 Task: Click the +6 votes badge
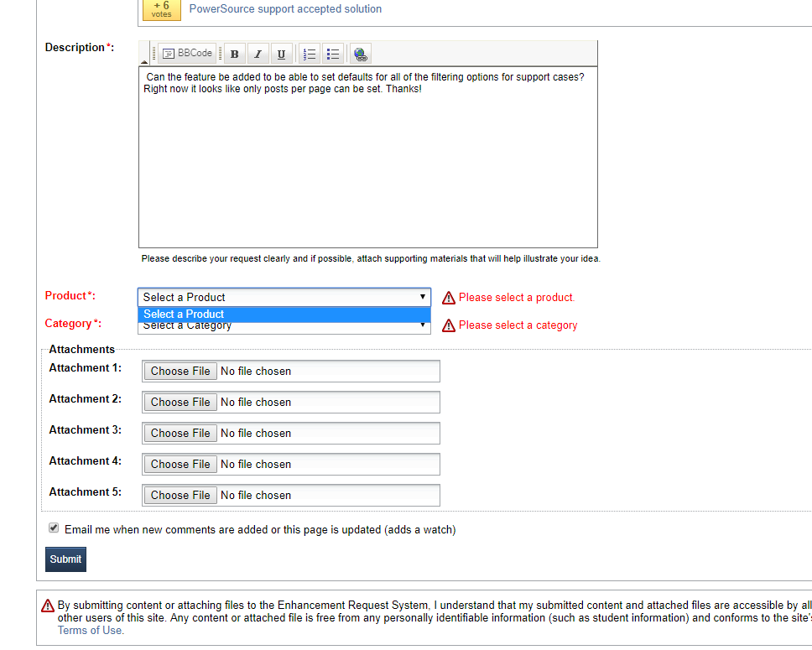coord(162,9)
